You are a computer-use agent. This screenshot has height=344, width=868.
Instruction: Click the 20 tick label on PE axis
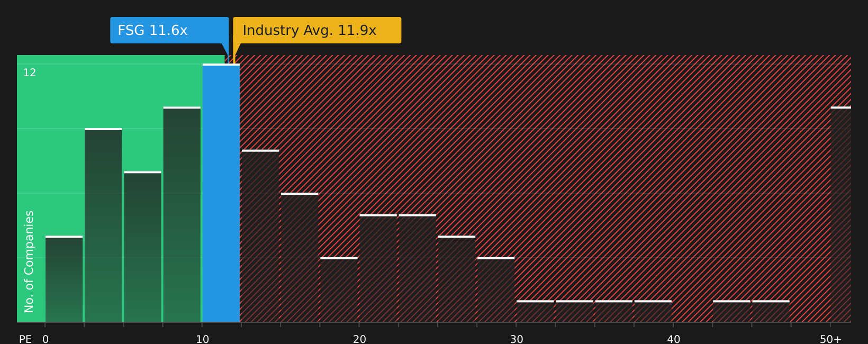[359, 339]
